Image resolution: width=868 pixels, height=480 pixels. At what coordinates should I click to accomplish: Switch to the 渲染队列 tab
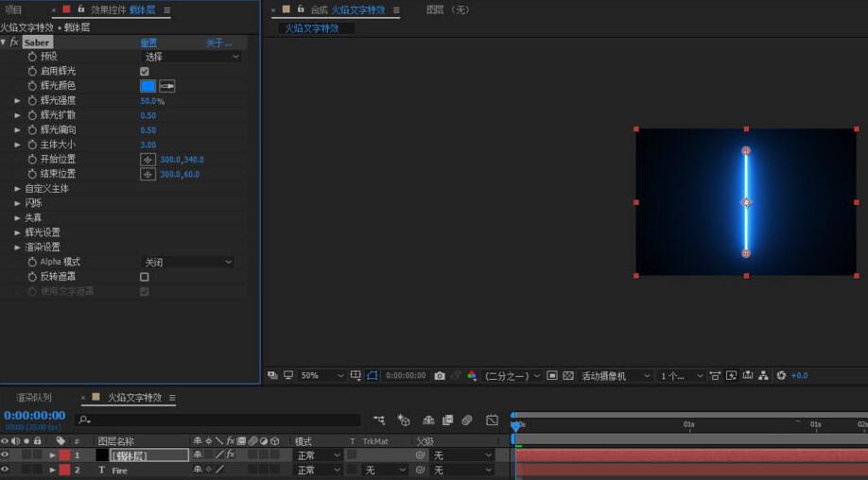click(34, 398)
